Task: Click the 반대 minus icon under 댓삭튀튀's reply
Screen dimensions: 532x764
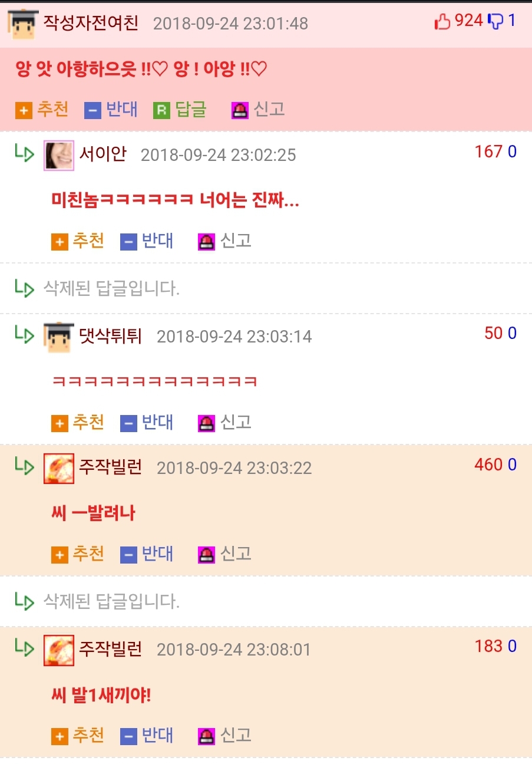Action: pyautogui.click(x=128, y=423)
